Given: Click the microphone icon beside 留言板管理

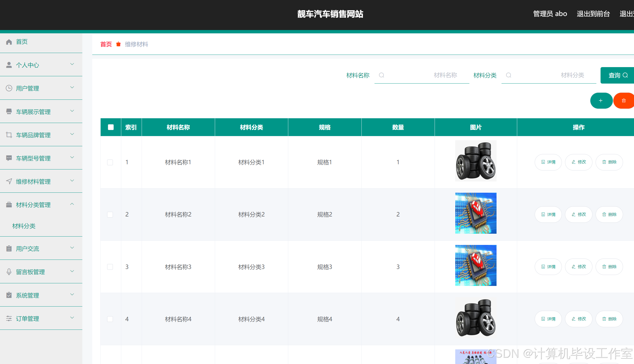Looking at the screenshot, I should pyautogui.click(x=9, y=272).
